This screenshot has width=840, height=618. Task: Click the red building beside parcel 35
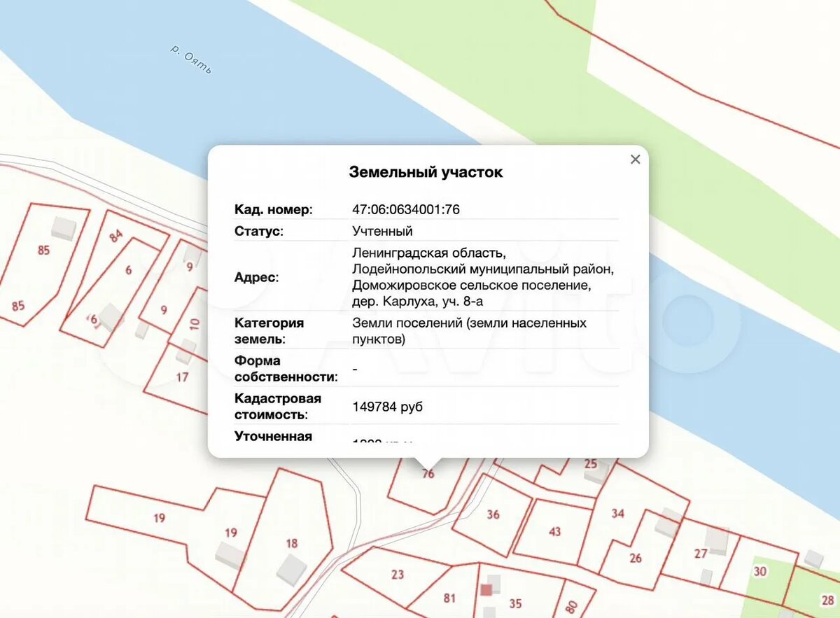click(x=486, y=590)
